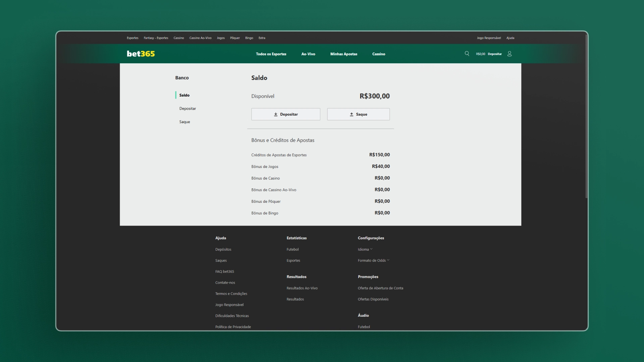Screen dimensions: 644x362
Task: Open Minhas Apostas in header
Action: [x=344, y=54]
